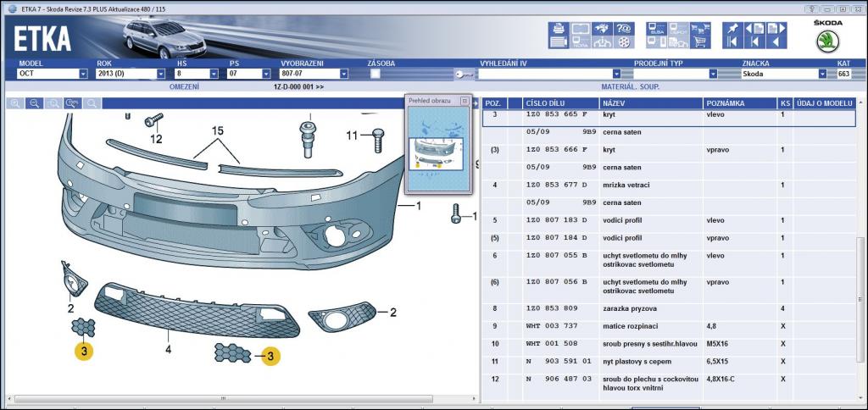Click the ČÍSLO DÍLU column header
This screenshot has width=868, height=410.
click(560, 103)
